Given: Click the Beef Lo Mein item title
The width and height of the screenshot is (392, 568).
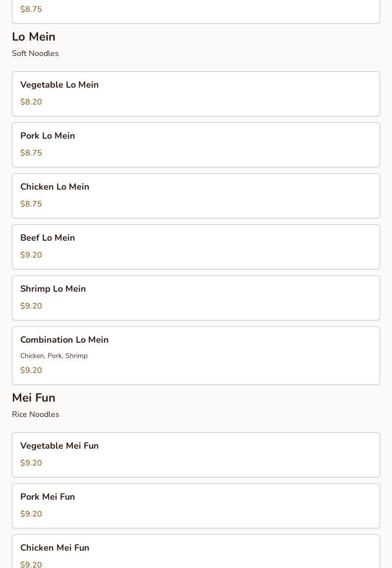Looking at the screenshot, I should tap(48, 238).
